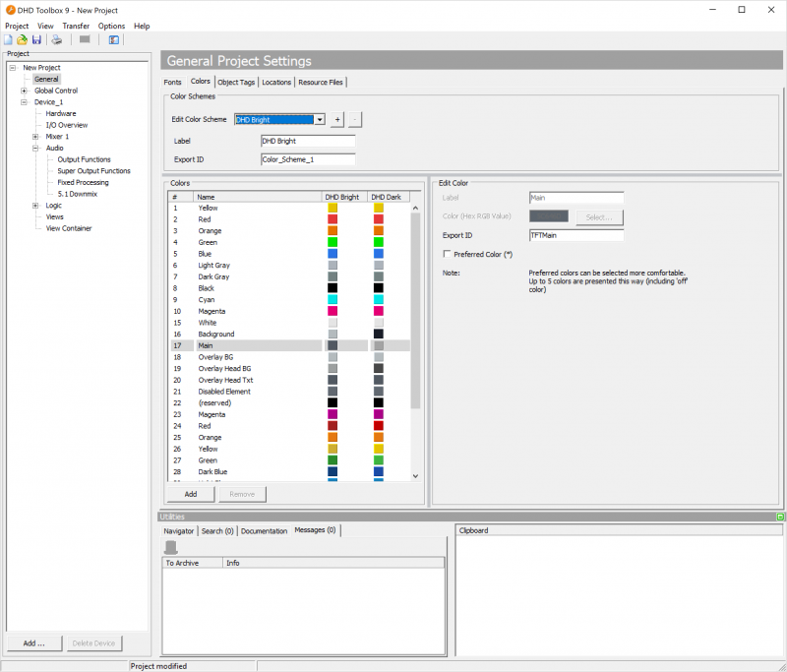Select Hardware in the project tree
The image size is (787, 672).
point(61,114)
